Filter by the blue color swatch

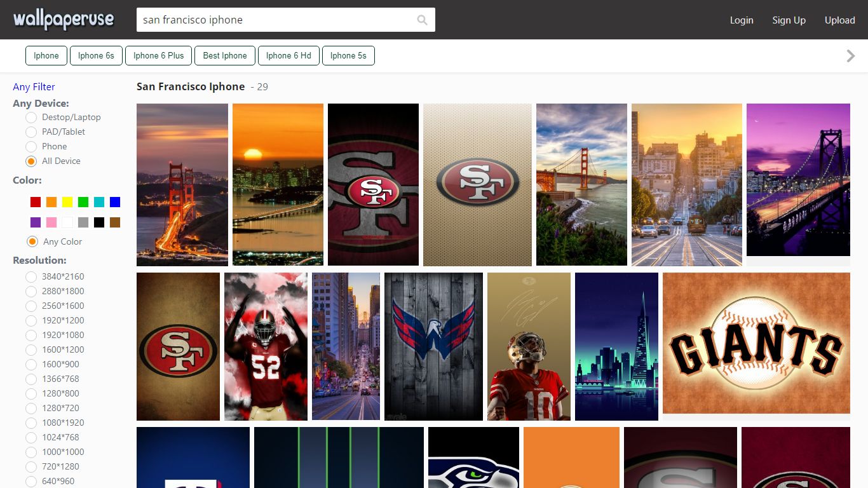tap(115, 202)
